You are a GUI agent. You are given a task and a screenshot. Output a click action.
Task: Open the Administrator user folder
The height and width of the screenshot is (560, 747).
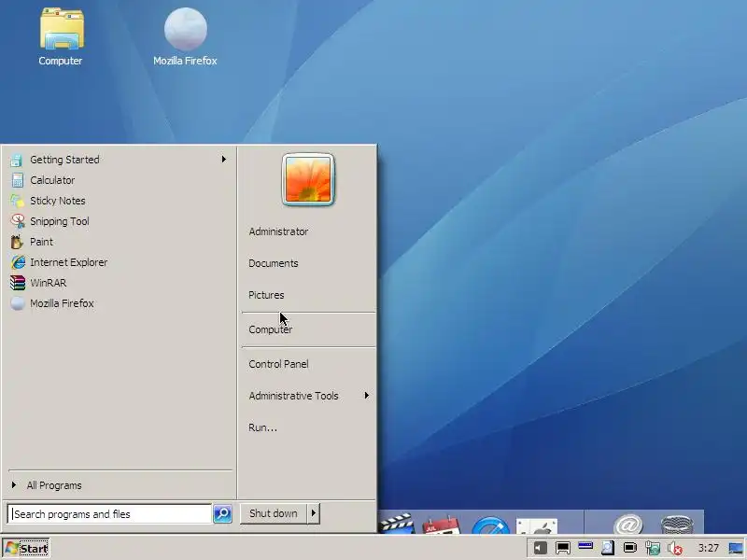278,231
